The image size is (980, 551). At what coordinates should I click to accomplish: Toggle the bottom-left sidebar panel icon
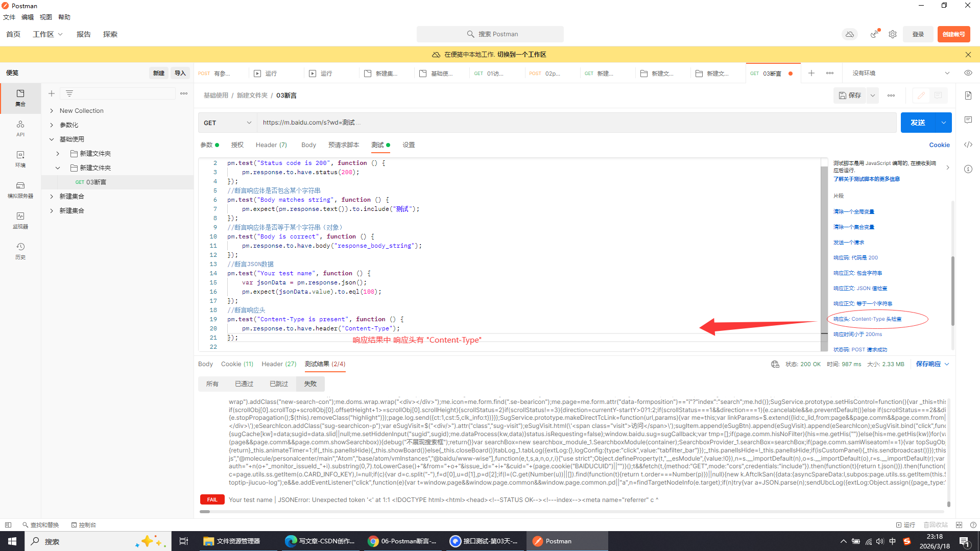click(8, 525)
